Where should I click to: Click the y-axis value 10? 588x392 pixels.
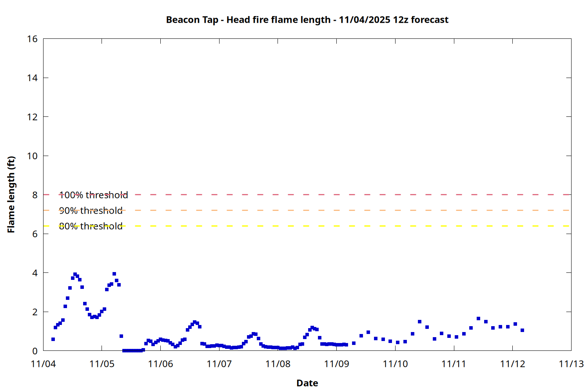(x=33, y=156)
